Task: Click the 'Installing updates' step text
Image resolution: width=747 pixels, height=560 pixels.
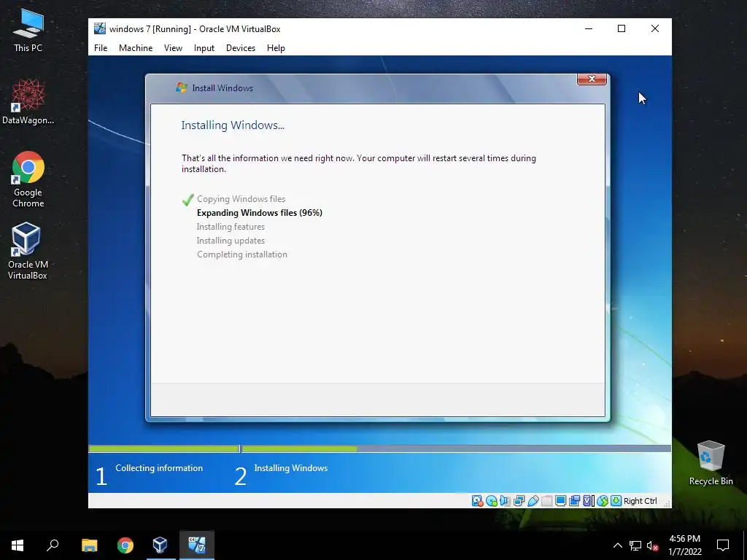Action: tap(231, 241)
